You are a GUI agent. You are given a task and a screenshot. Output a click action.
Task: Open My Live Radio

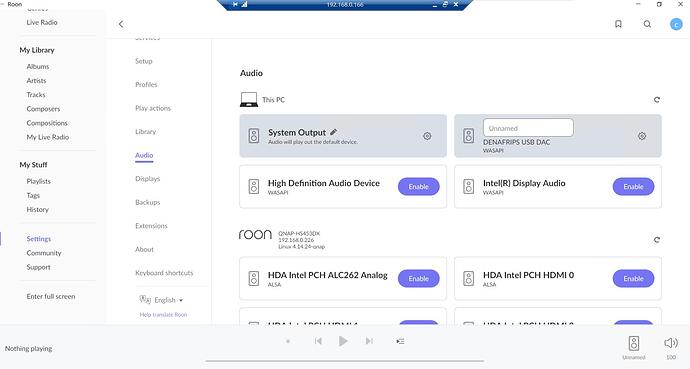click(x=48, y=137)
